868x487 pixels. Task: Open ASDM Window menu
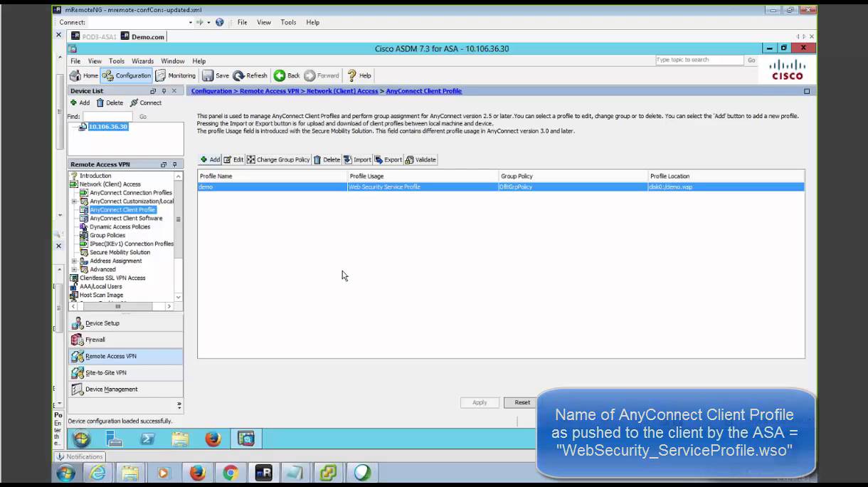[173, 61]
